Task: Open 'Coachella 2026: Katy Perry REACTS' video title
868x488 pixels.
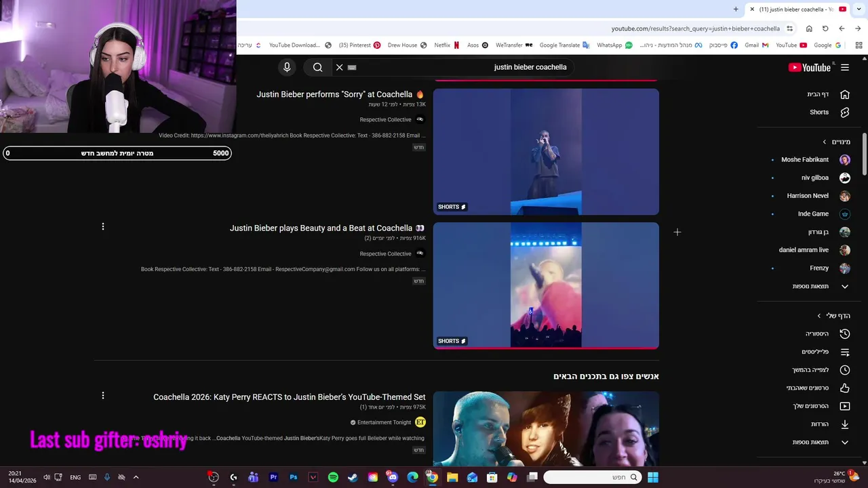Action: pyautogui.click(x=290, y=397)
